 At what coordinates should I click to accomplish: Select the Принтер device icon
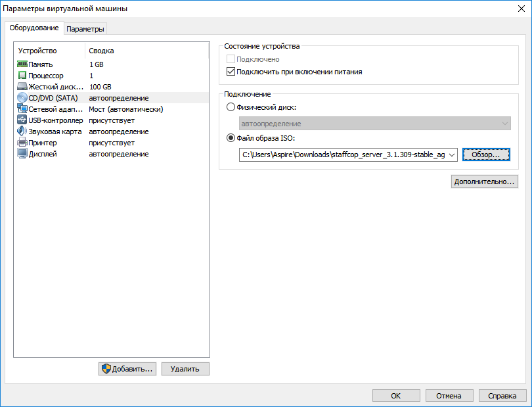point(20,143)
